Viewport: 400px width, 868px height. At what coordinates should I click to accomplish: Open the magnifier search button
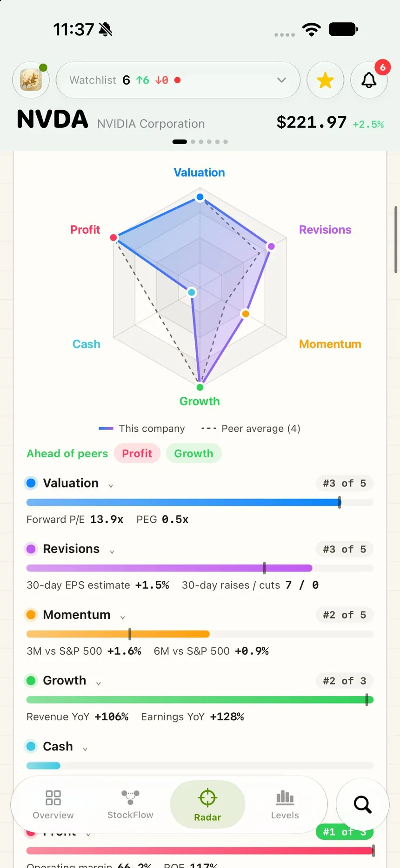coord(362,804)
